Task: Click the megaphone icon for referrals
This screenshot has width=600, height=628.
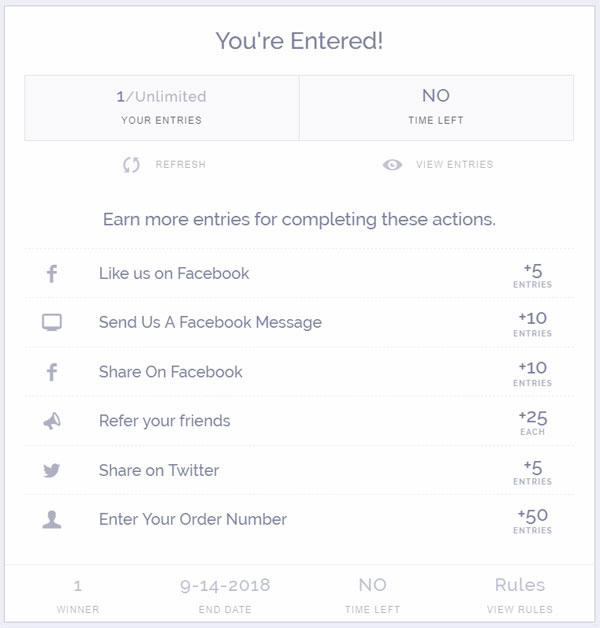Action: point(52,421)
